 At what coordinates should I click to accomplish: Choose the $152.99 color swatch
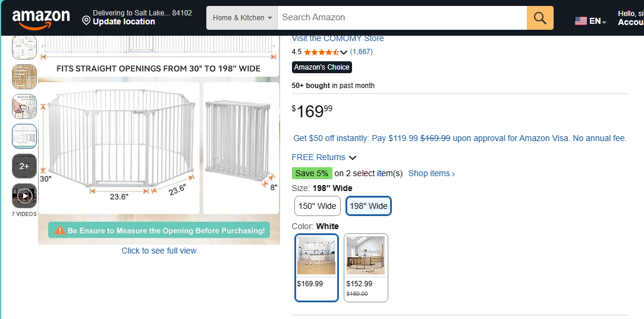coord(366,268)
